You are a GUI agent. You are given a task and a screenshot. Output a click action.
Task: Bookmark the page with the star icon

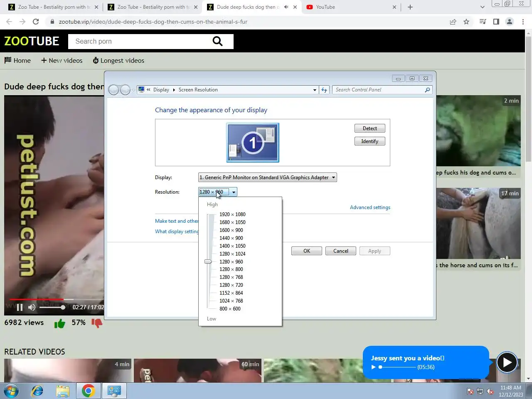pyautogui.click(x=466, y=22)
